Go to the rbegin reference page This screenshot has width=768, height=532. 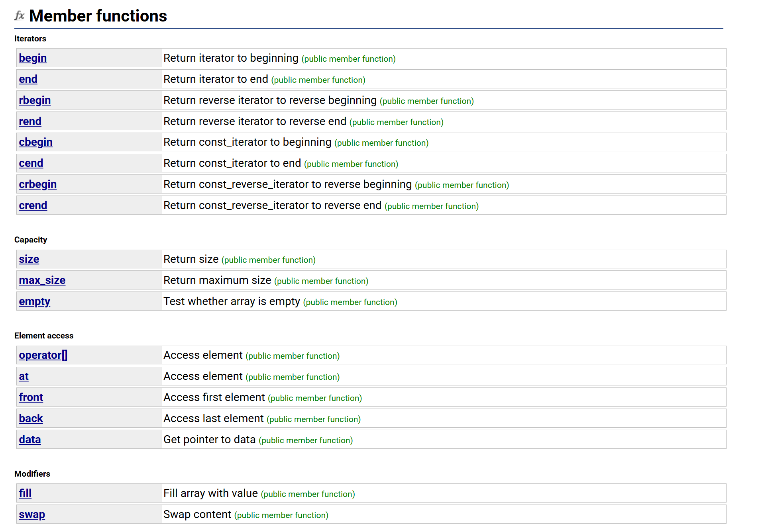point(35,100)
